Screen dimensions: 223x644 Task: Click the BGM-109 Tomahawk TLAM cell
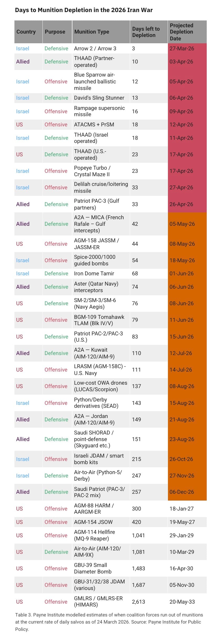point(99,320)
